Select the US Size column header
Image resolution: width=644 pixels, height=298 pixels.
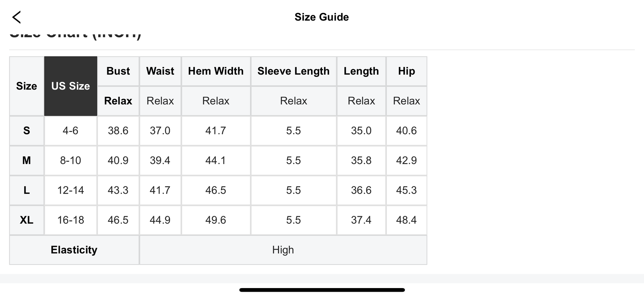tap(70, 86)
